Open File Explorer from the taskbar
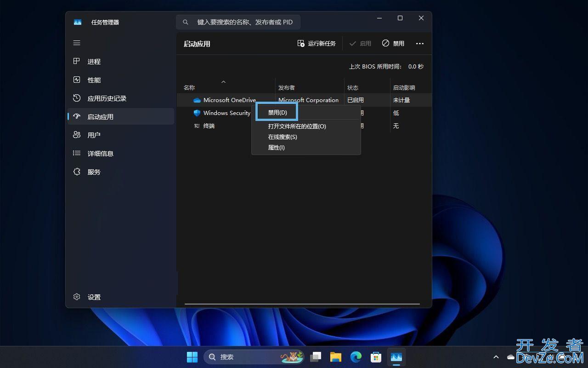The width and height of the screenshot is (588, 368). click(336, 356)
